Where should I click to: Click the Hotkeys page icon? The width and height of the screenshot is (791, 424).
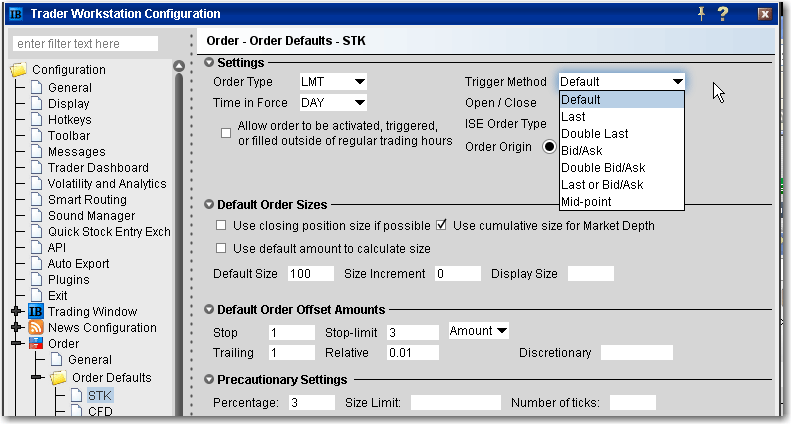pos(36,120)
